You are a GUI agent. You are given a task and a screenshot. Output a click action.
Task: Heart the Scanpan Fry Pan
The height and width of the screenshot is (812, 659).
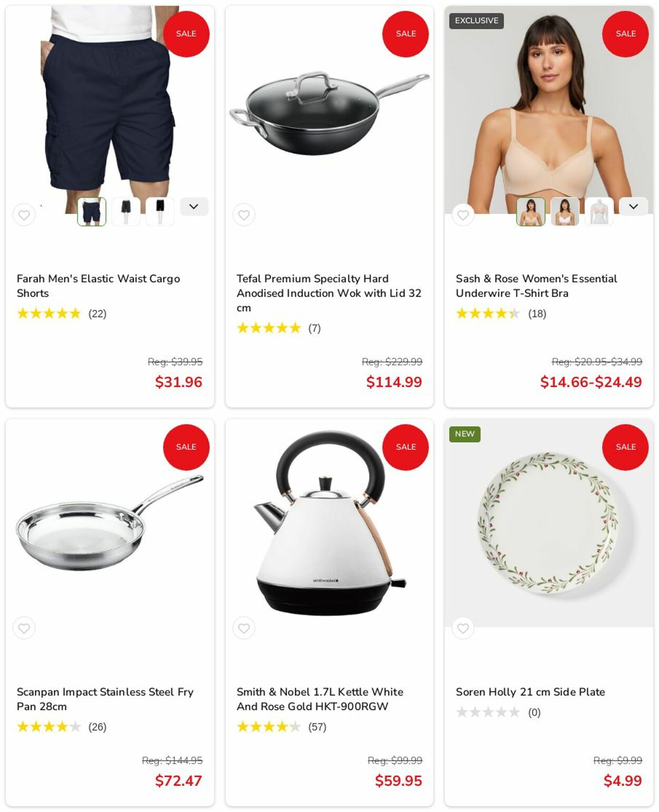(24, 628)
